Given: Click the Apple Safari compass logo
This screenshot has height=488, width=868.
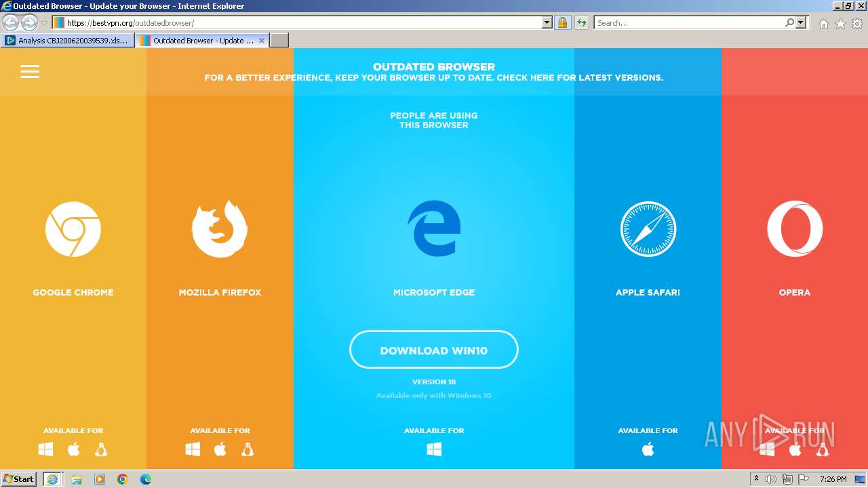Looking at the screenshot, I should (x=648, y=229).
